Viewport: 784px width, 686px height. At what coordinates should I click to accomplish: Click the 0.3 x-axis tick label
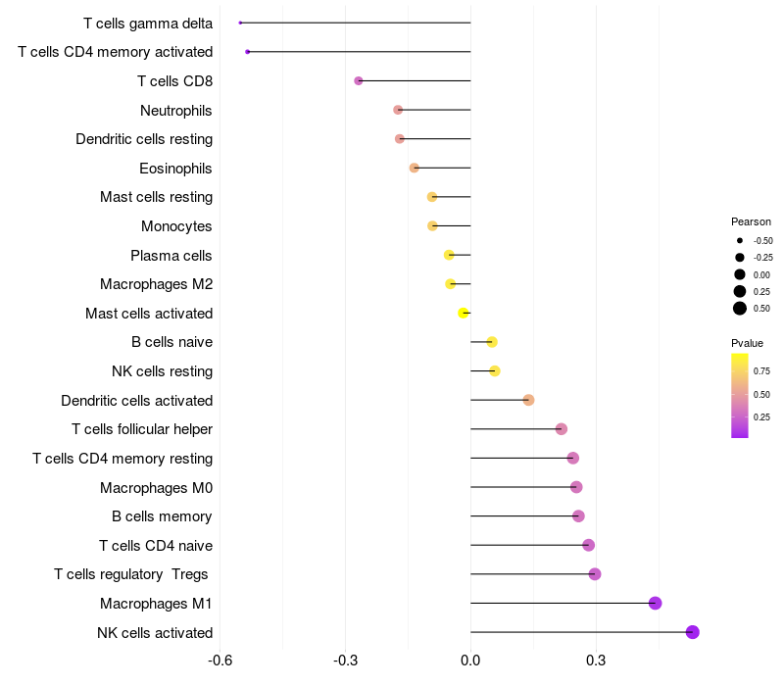(596, 661)
